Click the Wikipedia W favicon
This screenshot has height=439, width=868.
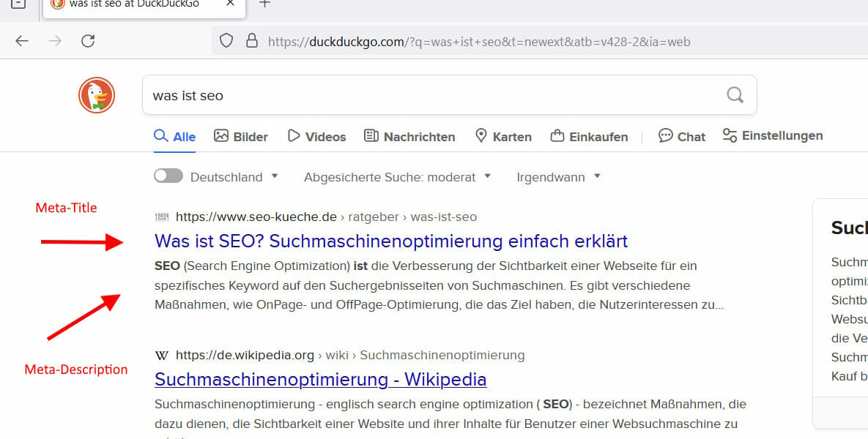(x=162, y=356)
